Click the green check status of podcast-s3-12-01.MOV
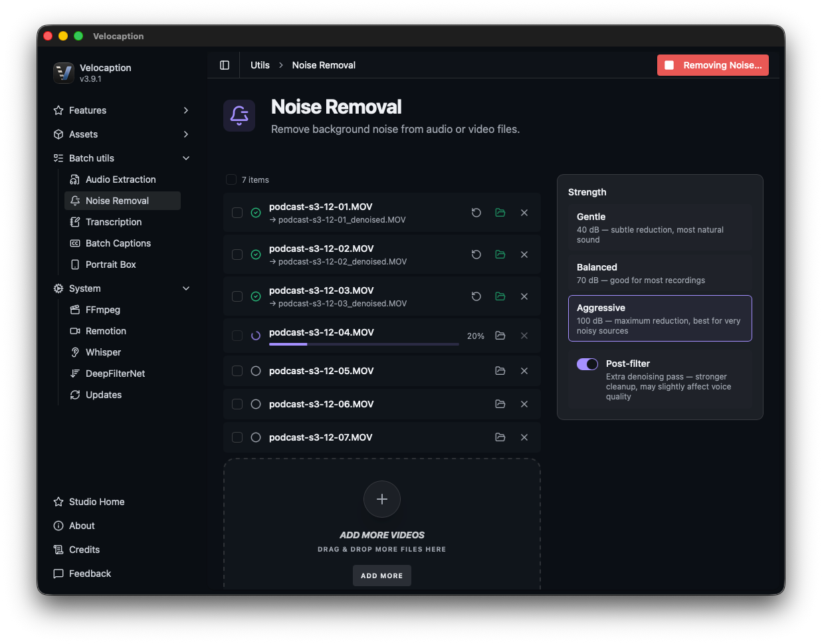 [256, 213]
